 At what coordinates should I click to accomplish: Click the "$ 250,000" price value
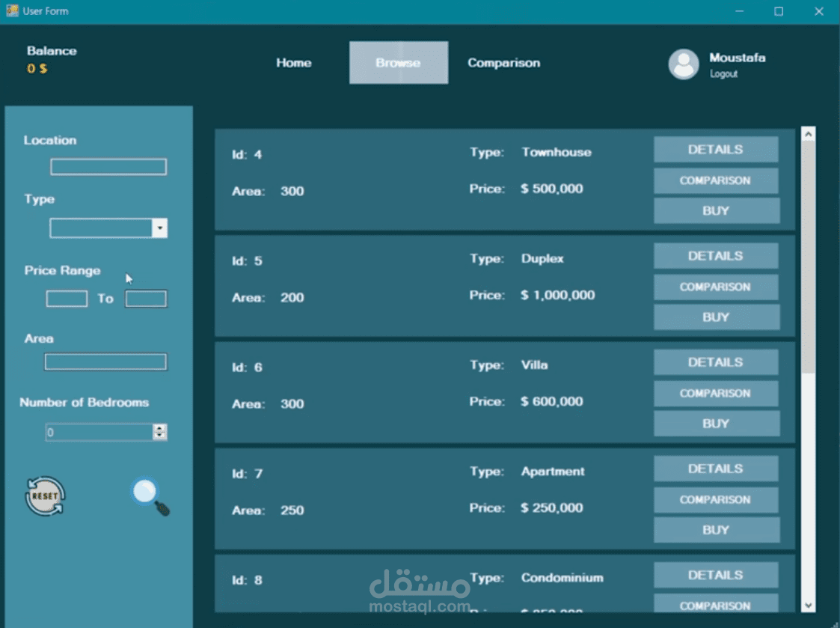pyautogui.click(x=552, y=508)
